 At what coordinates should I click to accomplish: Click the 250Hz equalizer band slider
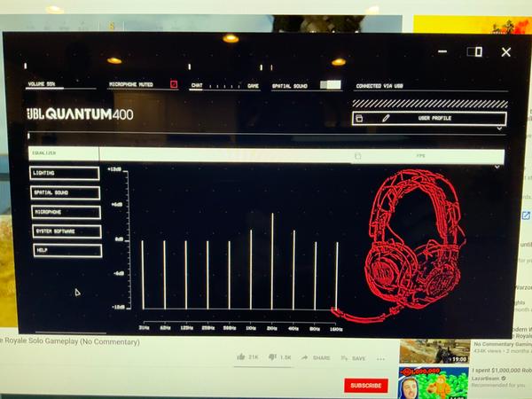click(x=207, y=275)
